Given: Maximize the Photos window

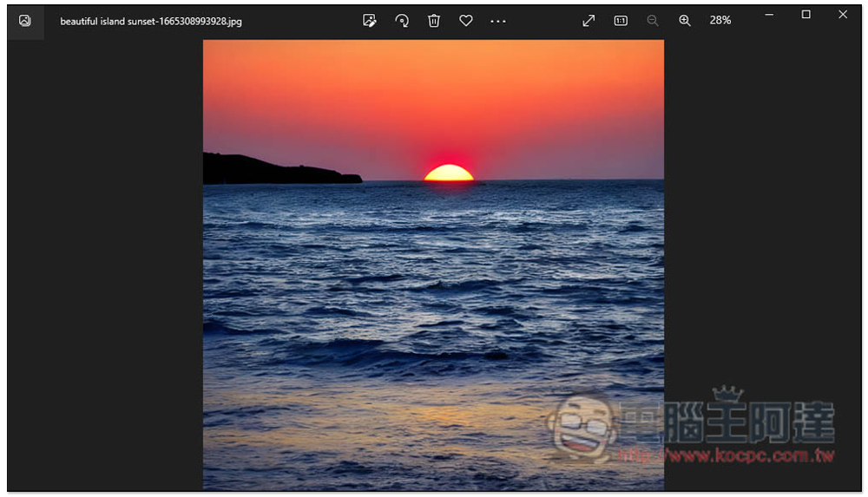Looking at the screenshot, I should coord(806,15).
